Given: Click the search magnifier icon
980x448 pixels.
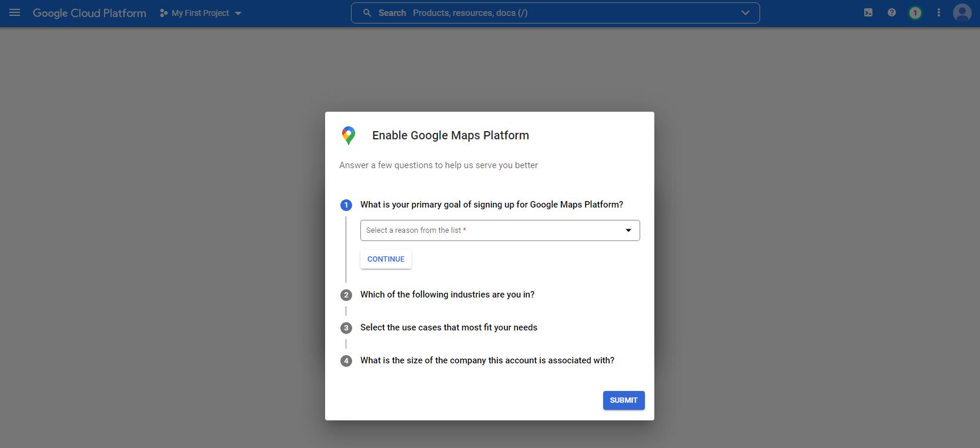Looking at the screenshot, I should tap(367, 13).
